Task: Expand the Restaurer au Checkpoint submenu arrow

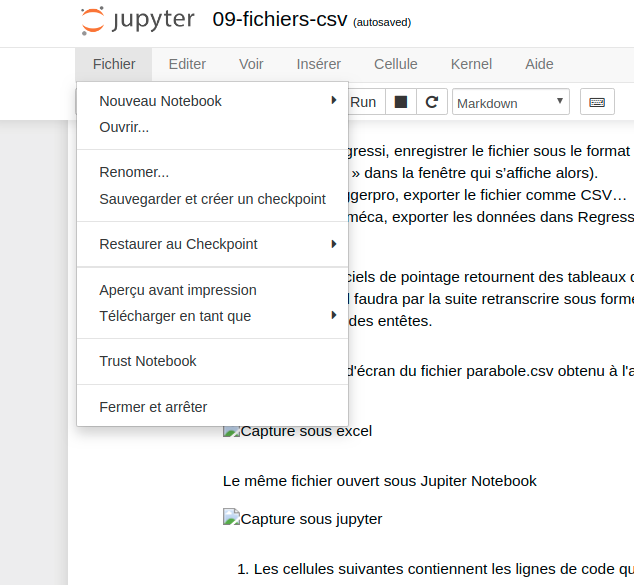Action: [x=334, y=244]
